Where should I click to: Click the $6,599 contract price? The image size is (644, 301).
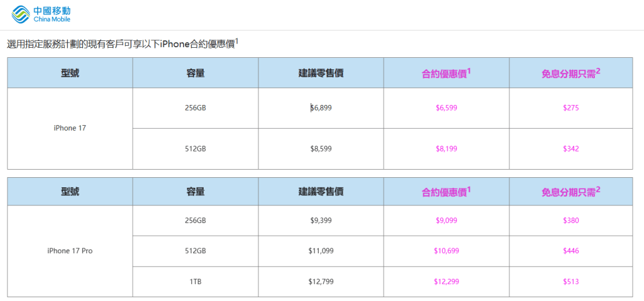(446, 108)
